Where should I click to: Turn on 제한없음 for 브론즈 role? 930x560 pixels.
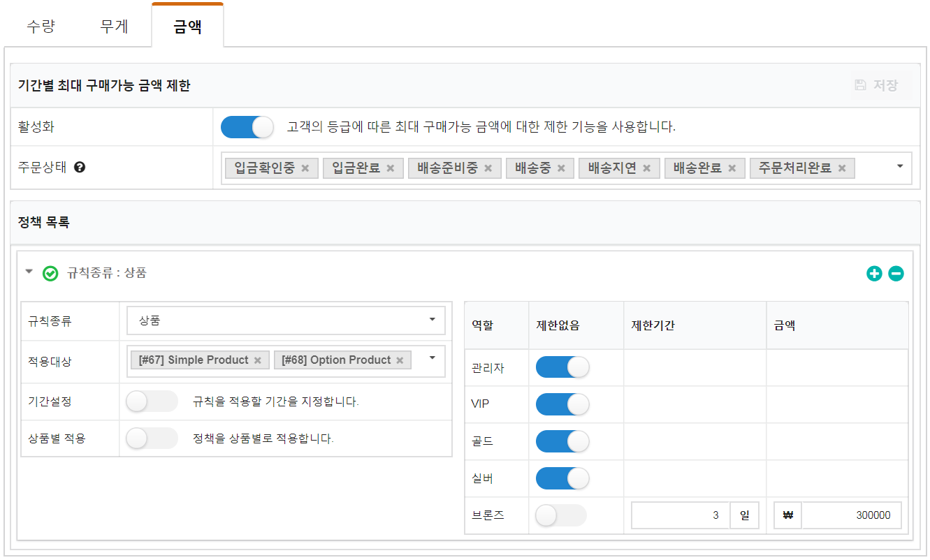(x=560, y=515)
